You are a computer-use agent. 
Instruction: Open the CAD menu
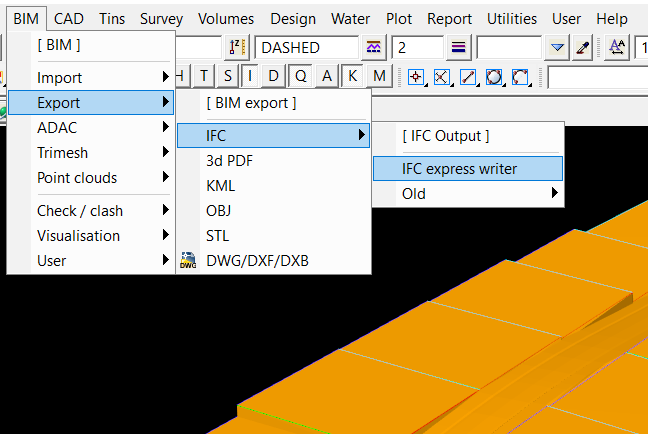tap(69, 19)
